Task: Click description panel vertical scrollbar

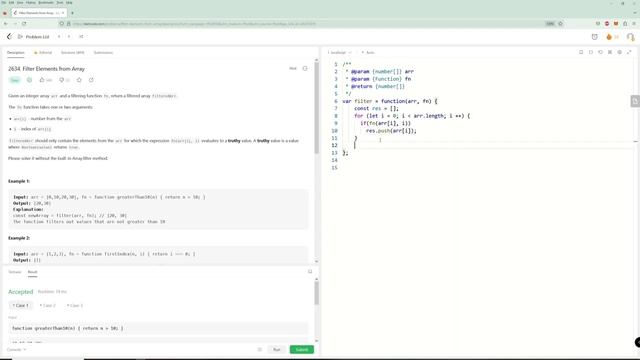Action: pos(316,108)
